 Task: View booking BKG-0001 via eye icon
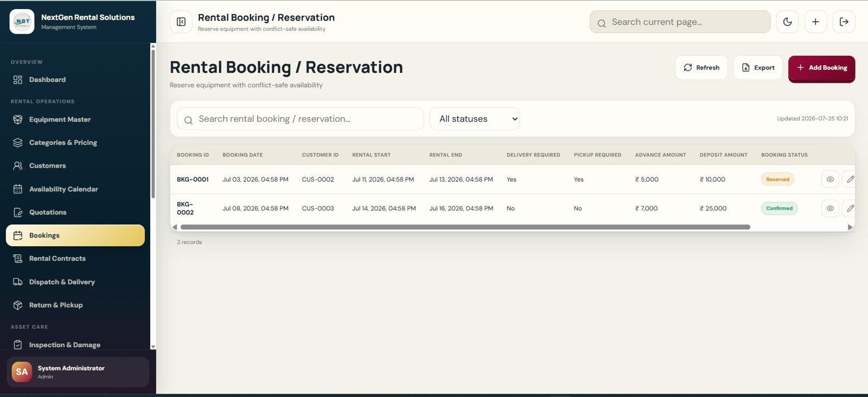[x=830, y=180]
